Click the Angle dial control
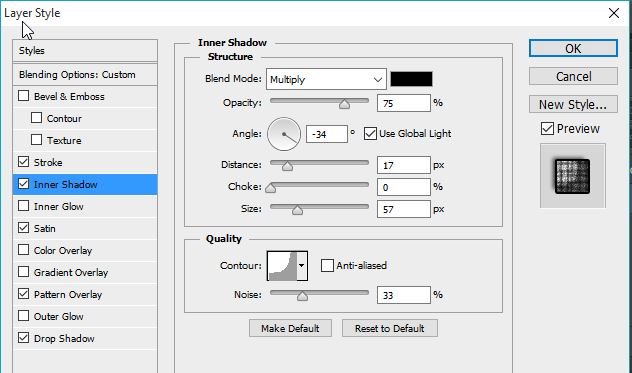The height and width of the screenshot is (373, 632). pos(284,134)
